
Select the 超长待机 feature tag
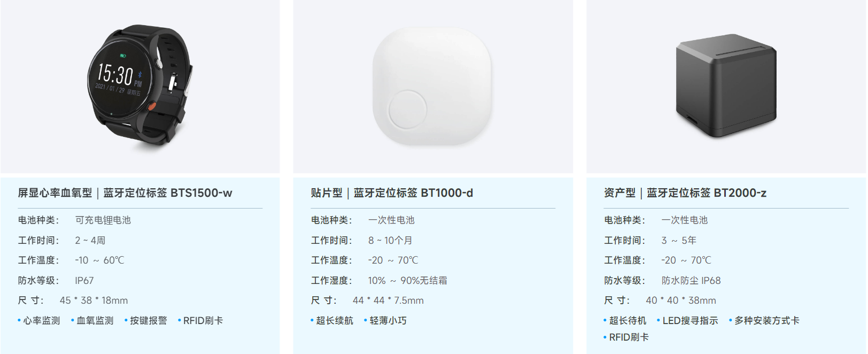[x=625, y=321]
